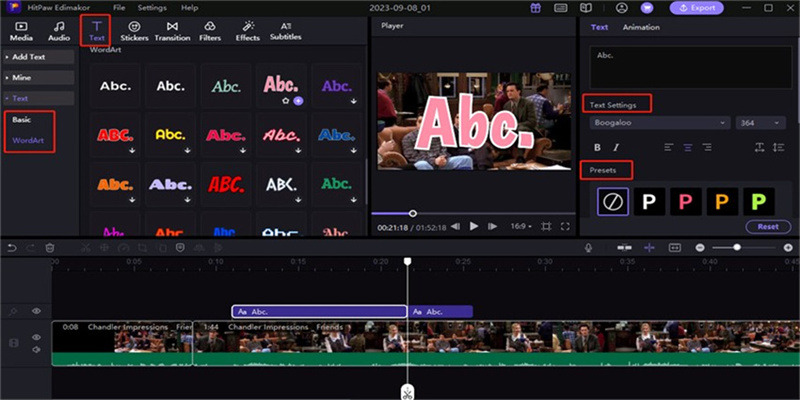Open the Help menu
The width and height of the screenshot is (800, 400).
(x=190, y=8)
